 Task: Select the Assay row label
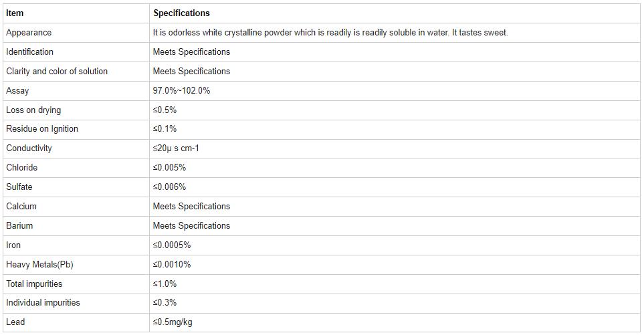(17, 91)
